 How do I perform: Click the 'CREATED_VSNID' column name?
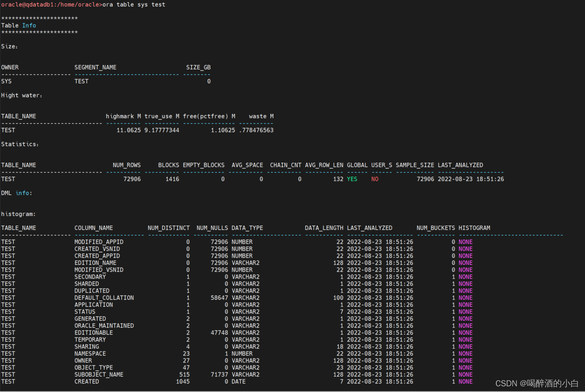97,249
